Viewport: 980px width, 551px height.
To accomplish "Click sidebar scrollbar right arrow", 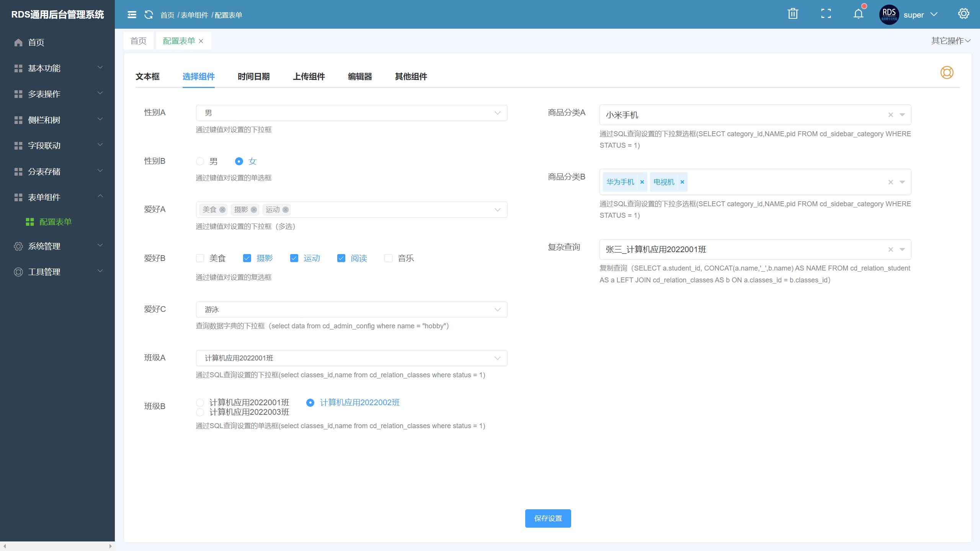I will coord(110,546).
